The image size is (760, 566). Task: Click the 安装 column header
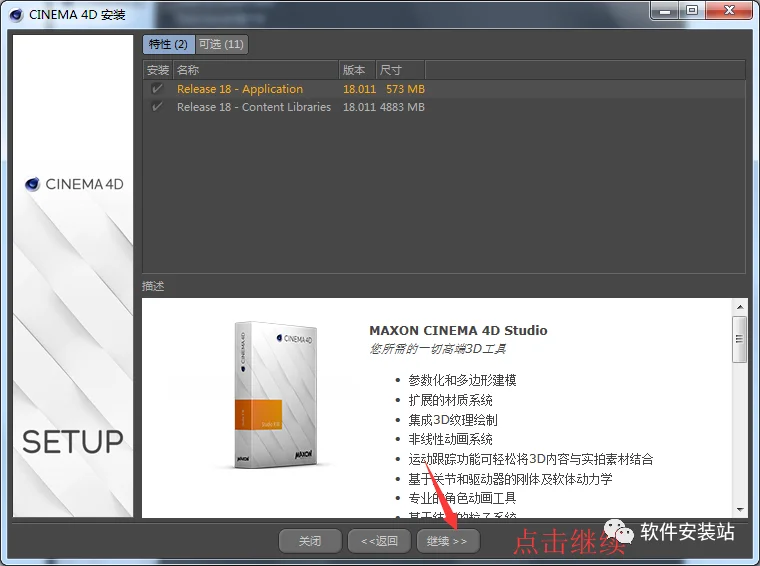tap(158, 70)
